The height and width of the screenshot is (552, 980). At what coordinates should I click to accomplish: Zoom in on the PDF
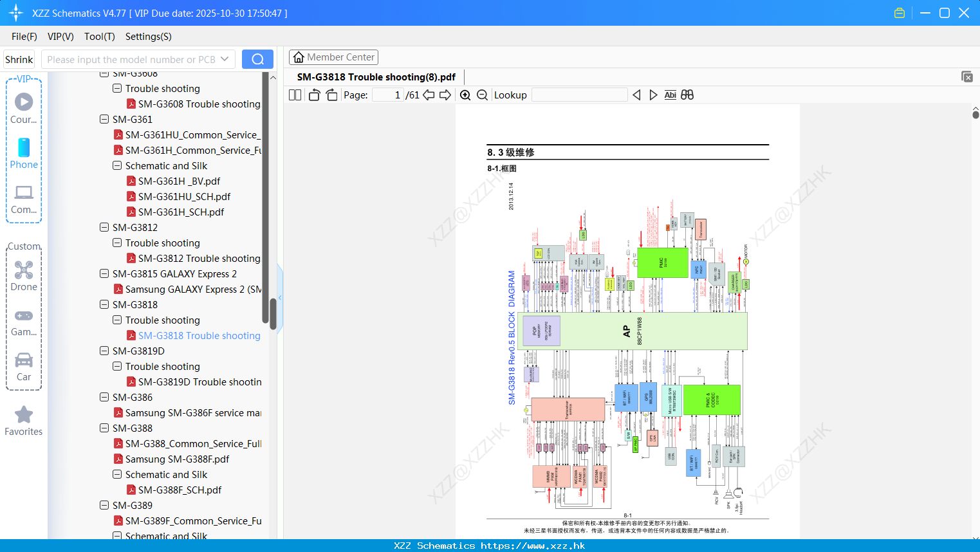click(465, 95)
